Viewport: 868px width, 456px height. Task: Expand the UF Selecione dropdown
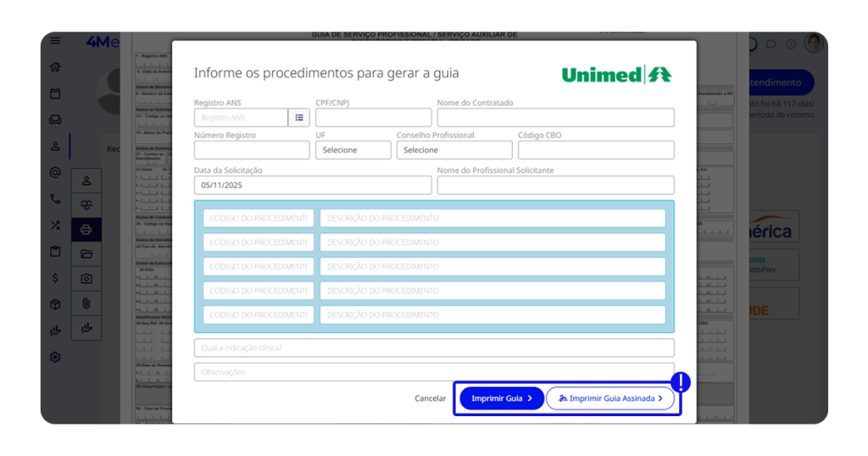353,150
